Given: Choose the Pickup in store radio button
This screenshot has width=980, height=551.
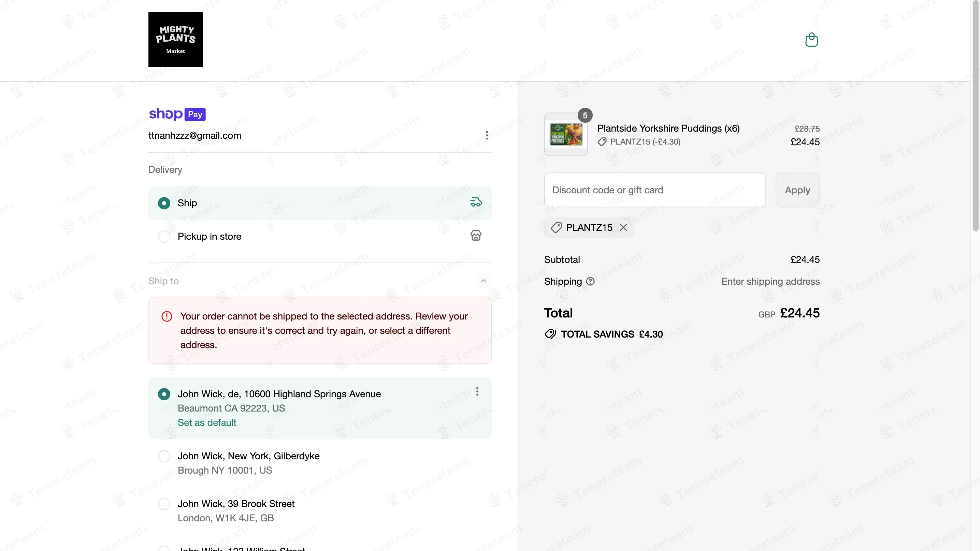Looking at the screenshot, I should (164, 237).
